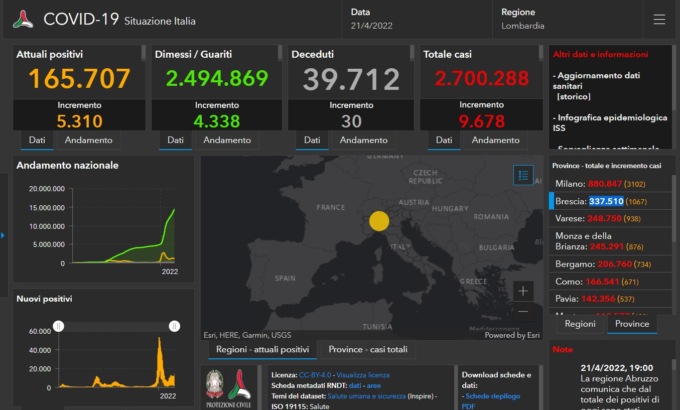Zoom in the map with plus button
Viewport: 680px width, 410px height.
point(523,291)
